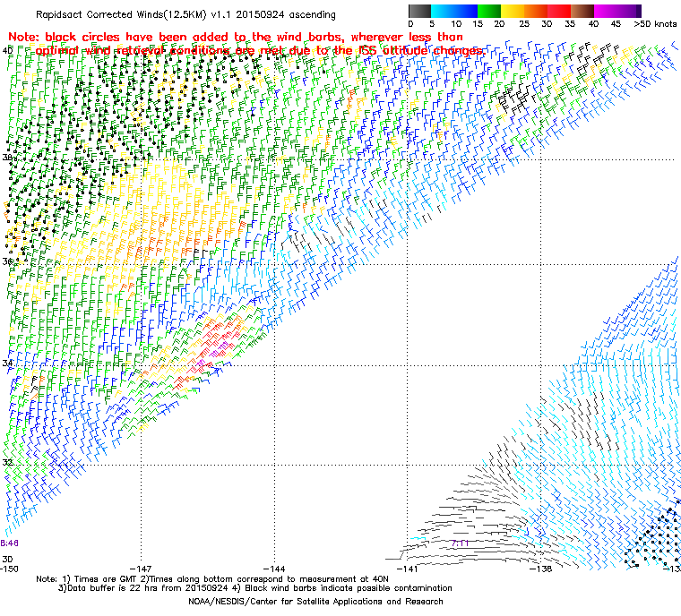
Task: Click the NOAA/NESDIS credit line
Action: coord(315,602)
